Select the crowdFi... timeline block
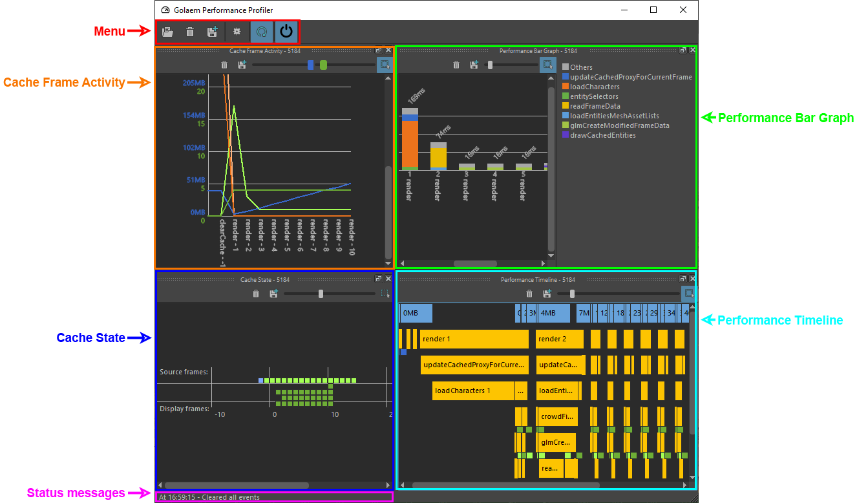The image size is (868, 503). point(557,416)
